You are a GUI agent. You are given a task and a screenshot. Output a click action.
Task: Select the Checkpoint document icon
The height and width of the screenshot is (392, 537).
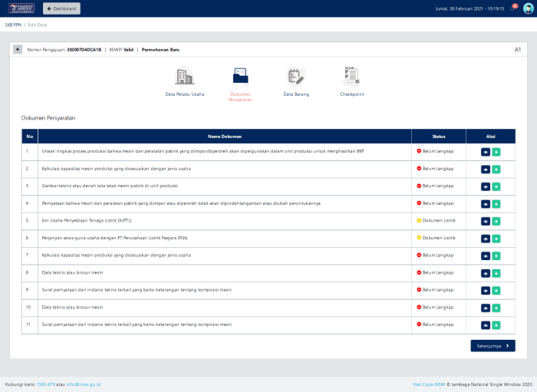click(x=351, y=77)
